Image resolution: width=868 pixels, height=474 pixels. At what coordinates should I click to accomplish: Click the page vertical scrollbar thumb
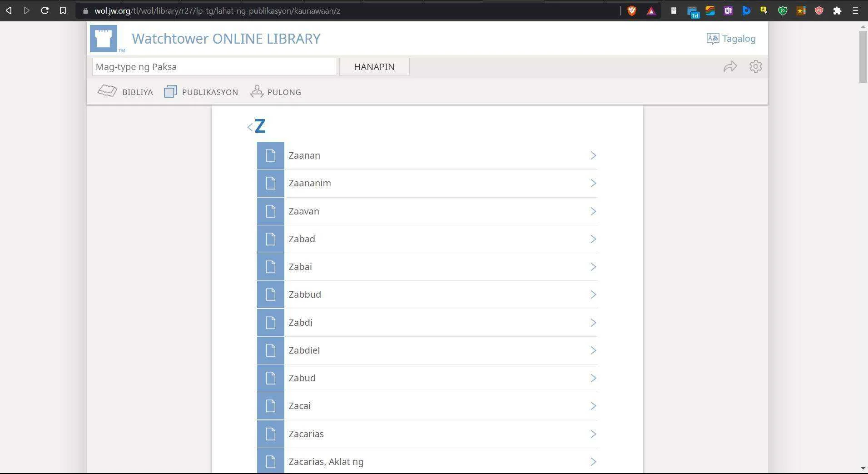click(x=863, y=57)
